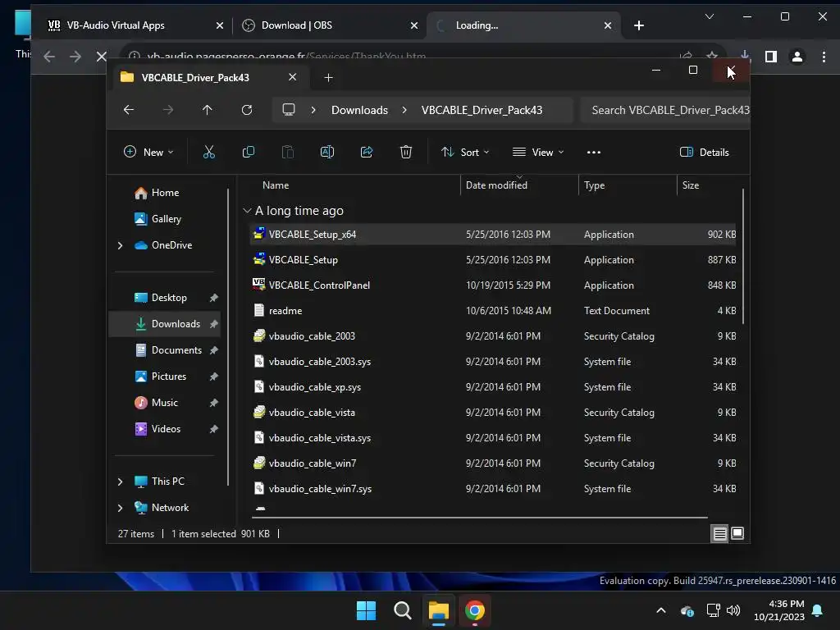Bookmark page with Chrome star icon

tap(712, 55)
